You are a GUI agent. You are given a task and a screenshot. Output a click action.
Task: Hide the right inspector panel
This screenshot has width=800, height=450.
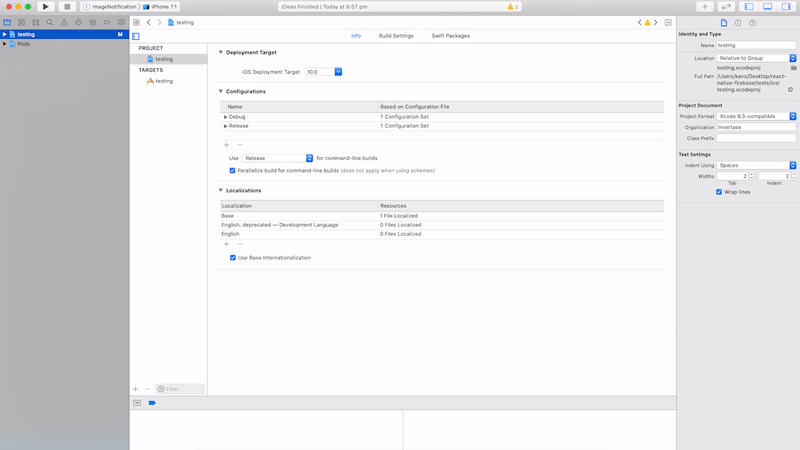(x=787, y=7)
